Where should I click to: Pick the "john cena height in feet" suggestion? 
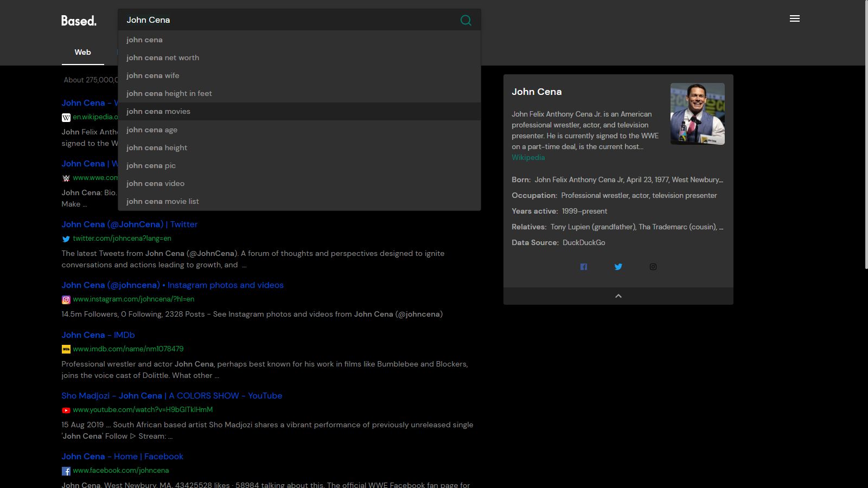tap(169, 93)
